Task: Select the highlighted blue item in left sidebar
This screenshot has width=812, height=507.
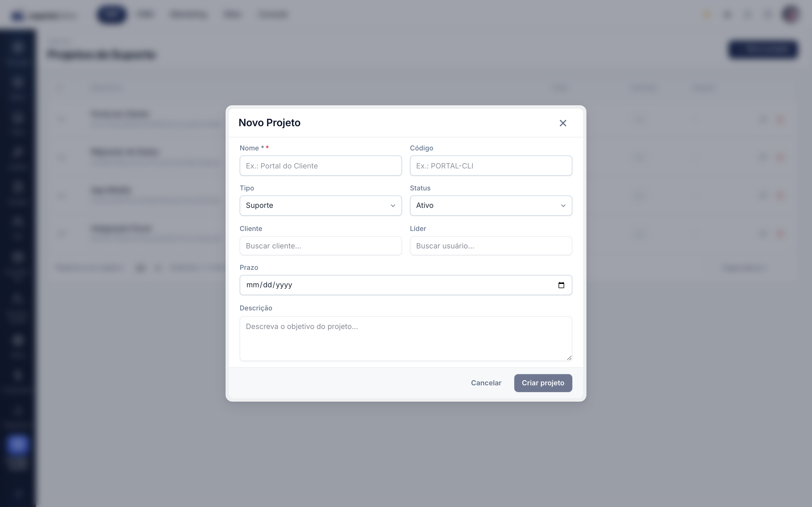Action: tap(17, 445)
